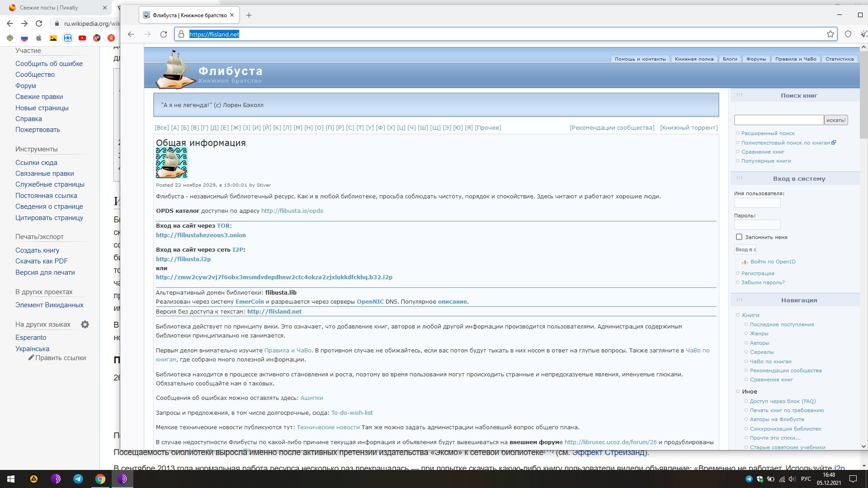
Task: Check the Запомнить меня checkbox
Action: [739, 237]
